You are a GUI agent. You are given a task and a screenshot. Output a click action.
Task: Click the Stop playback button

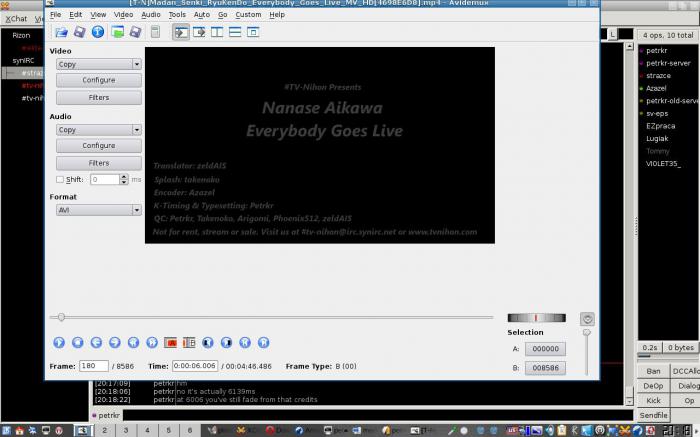77,342
